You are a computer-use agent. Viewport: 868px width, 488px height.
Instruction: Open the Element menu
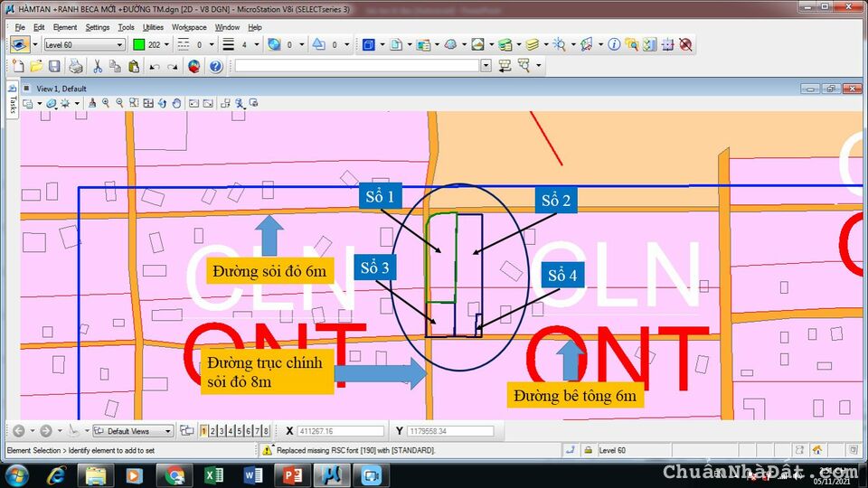tap(65, 27)
